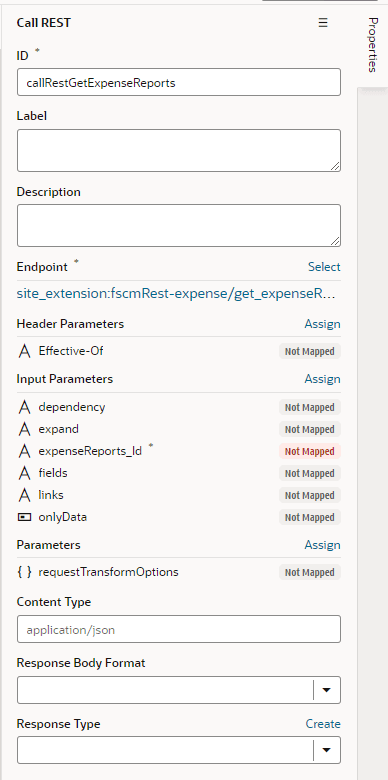The height and width of the screenshot is (780, 388).
Task: Select the Effective-Of parameter name
Action: point(71,351)
